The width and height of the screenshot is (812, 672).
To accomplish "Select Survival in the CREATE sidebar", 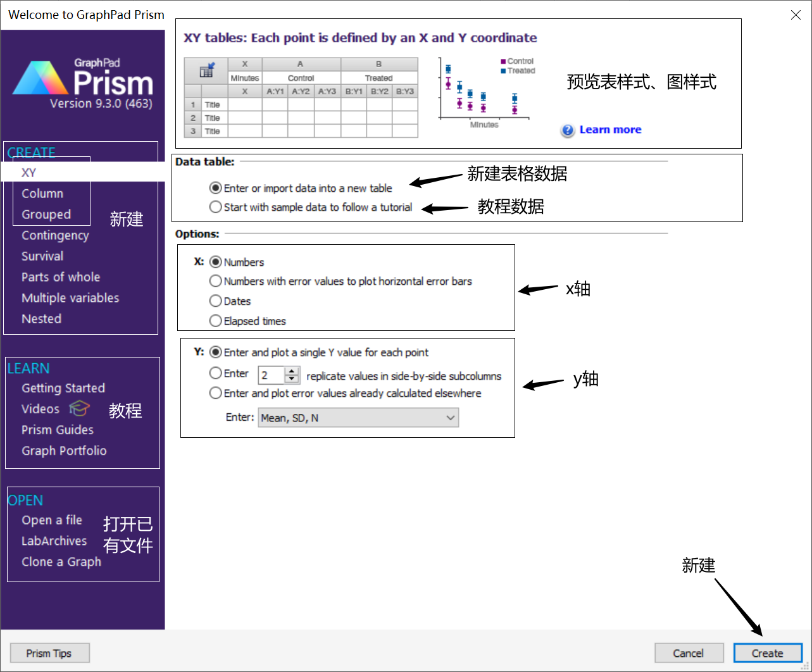I will (42, 256).
